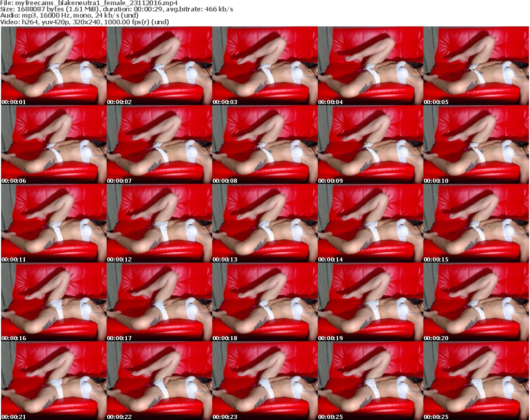The width and height of the screenshot is (530, 420).
Task: Open the thumbnail stamped 00:00:06
Action: [54, 144]
